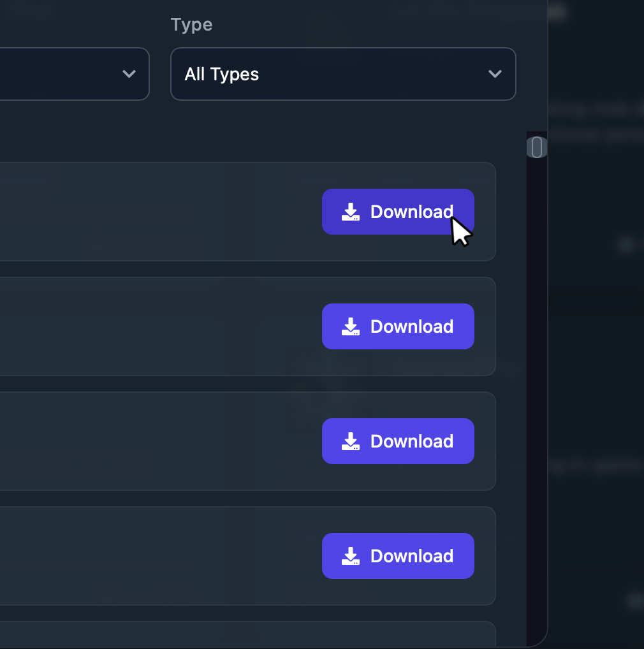This screenshot has width=644, height=649.
Task: Grab the vertical scrollbar thumb
Action: tap(537, 147)
